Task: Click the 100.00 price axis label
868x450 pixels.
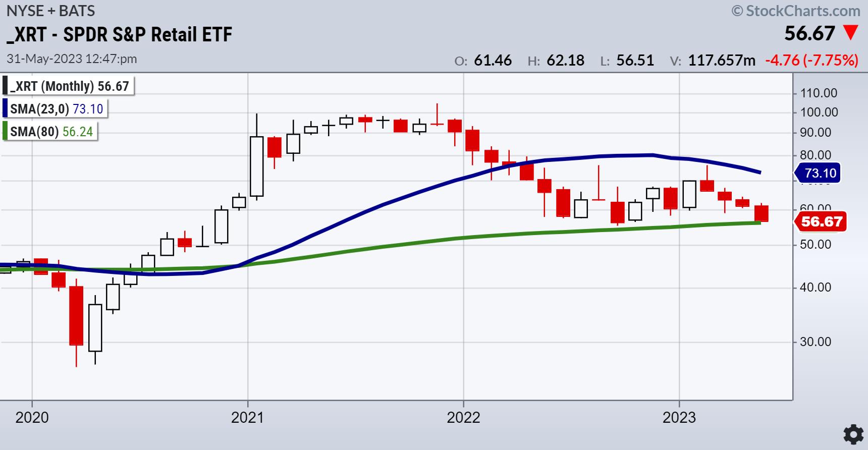Action: pos(819,112)
